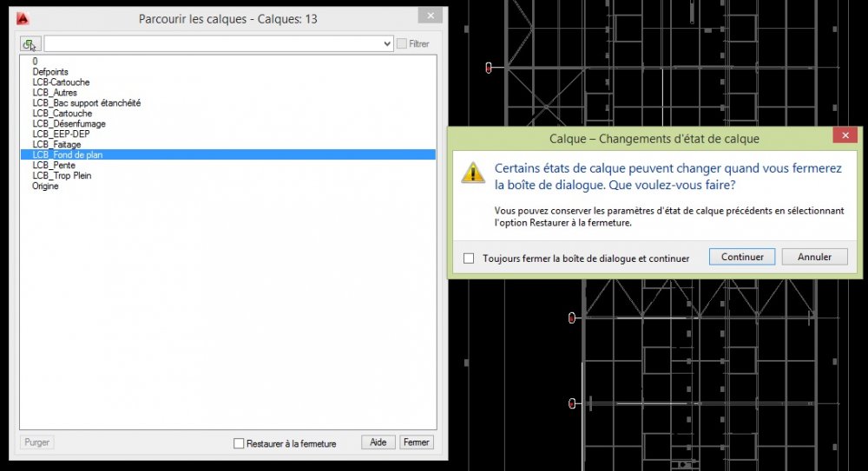868x471 pixels.
Task: Open help with the Aide button
Action: (378, 442)
